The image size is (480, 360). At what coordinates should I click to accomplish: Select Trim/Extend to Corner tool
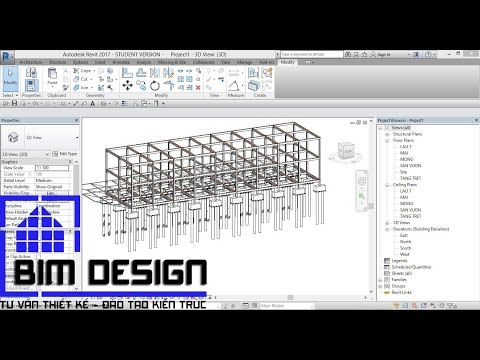169,86
